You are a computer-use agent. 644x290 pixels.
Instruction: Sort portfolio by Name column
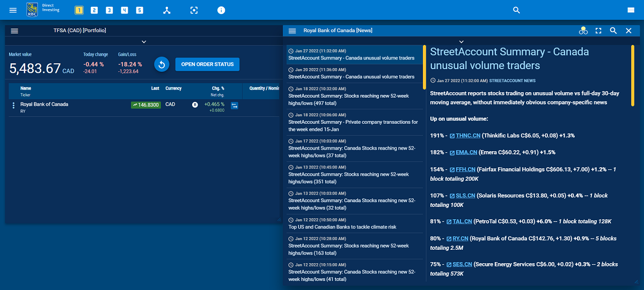coord(26,88)
